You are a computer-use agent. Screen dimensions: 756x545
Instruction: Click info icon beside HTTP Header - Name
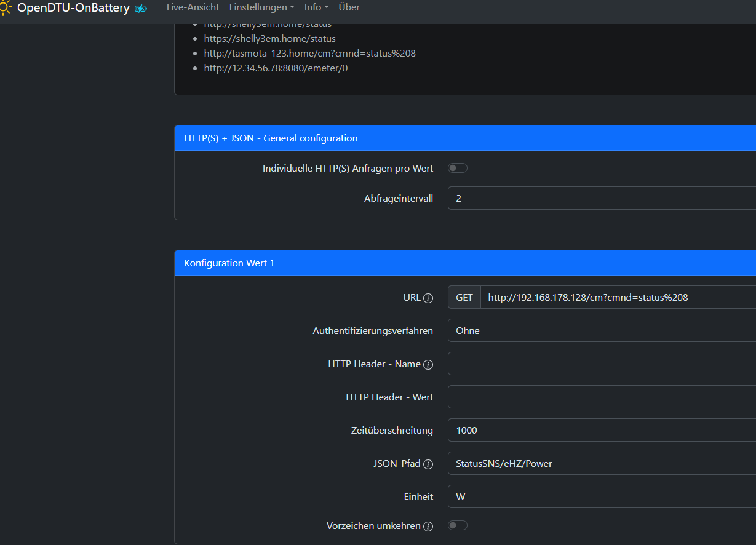(428, 365)
